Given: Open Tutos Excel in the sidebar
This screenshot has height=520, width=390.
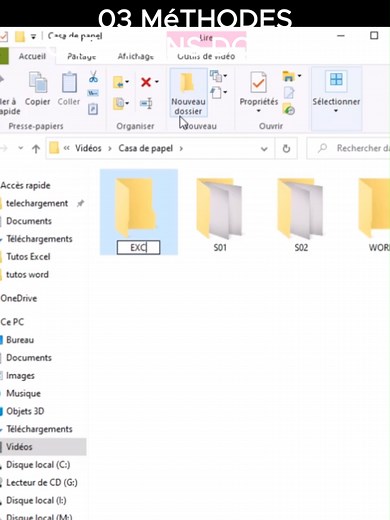Looking at the screenshot, I should pos(28,257).
